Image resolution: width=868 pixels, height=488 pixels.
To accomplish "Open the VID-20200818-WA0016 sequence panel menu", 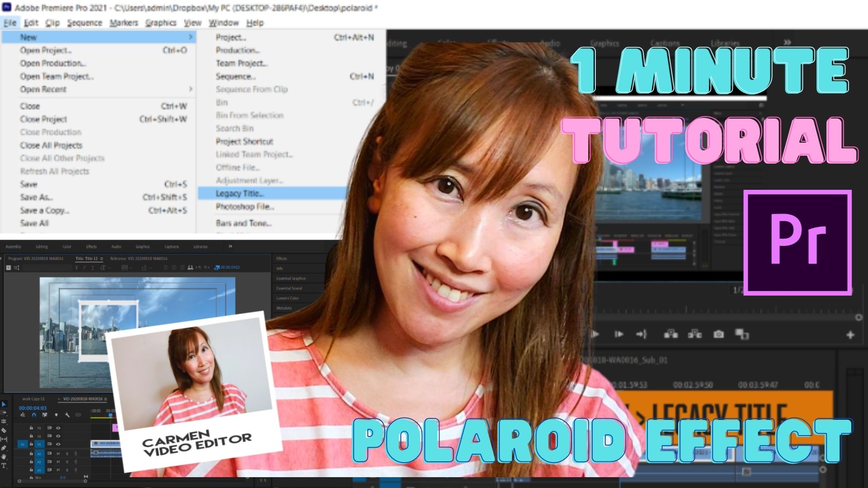I will 107,399.
